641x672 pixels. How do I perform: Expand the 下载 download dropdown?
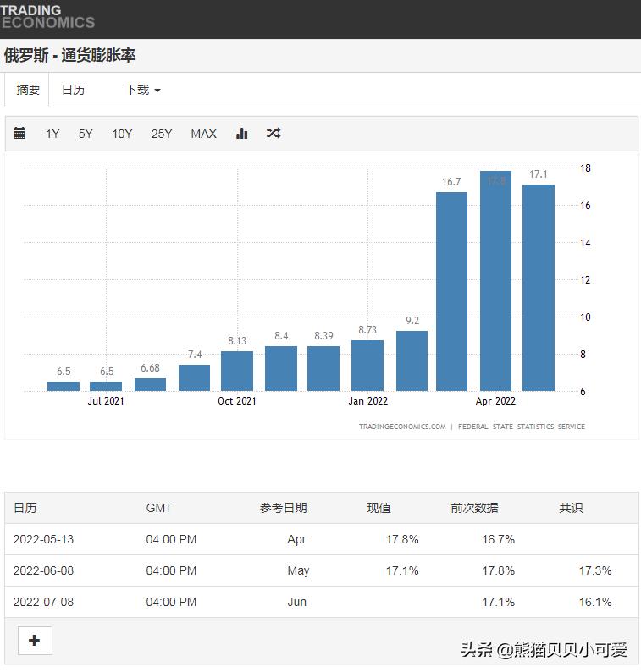point(142,90)
